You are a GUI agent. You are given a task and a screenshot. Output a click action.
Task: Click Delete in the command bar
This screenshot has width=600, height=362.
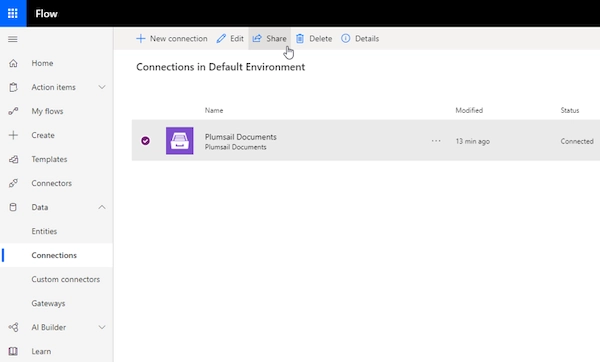[x=314, y=39]
